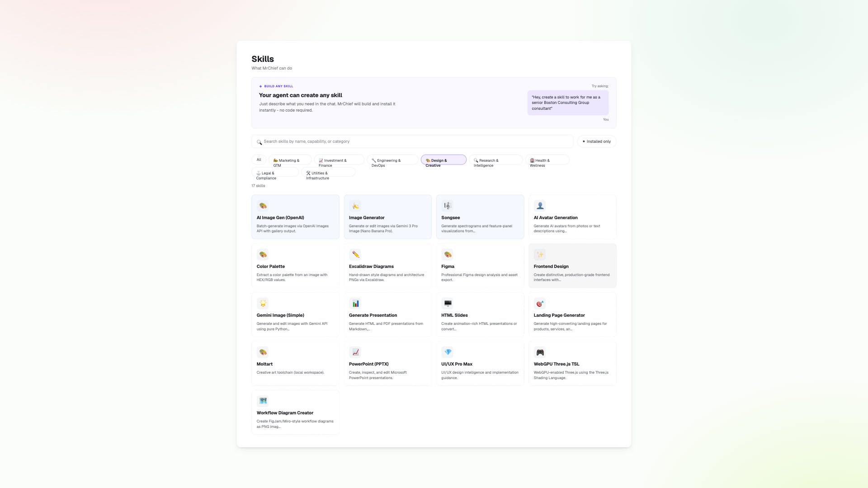Toggle the Installed only filter
The image size is (868, 488).
(597, 141)
